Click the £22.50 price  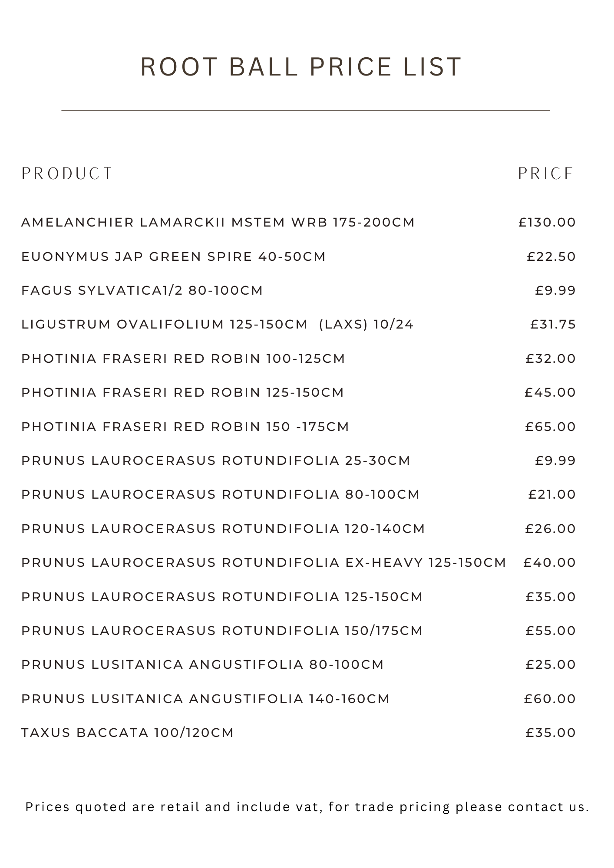[x=551, y=256]
